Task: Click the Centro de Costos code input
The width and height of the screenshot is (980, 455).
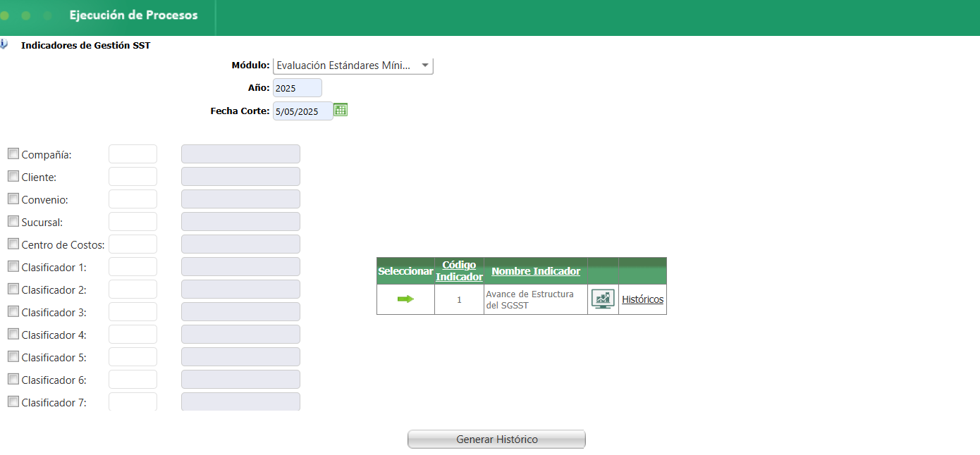Action: 133,244
